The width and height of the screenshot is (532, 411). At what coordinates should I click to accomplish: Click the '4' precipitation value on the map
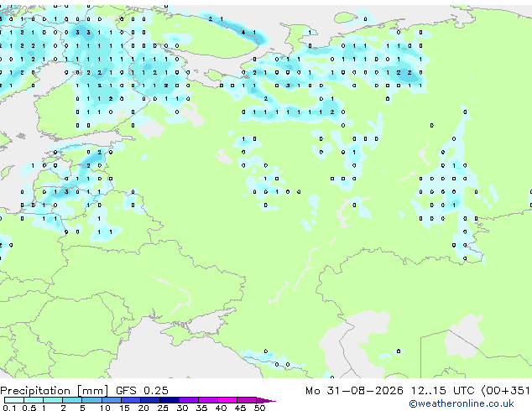(243, 33)
